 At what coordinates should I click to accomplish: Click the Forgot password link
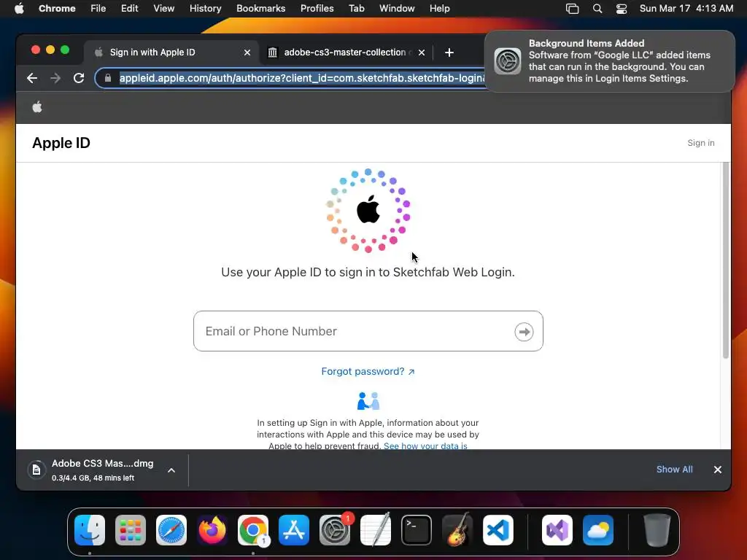pyautogui.click(x=368, y=371)
